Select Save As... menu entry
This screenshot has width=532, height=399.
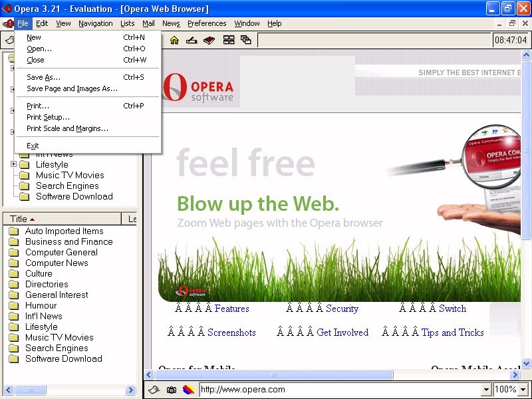tap(88, 77)
